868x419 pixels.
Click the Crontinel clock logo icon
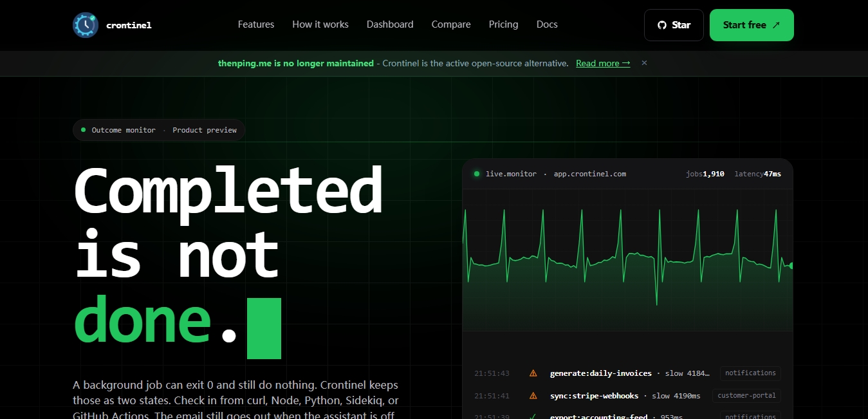[x=86, y=25]
